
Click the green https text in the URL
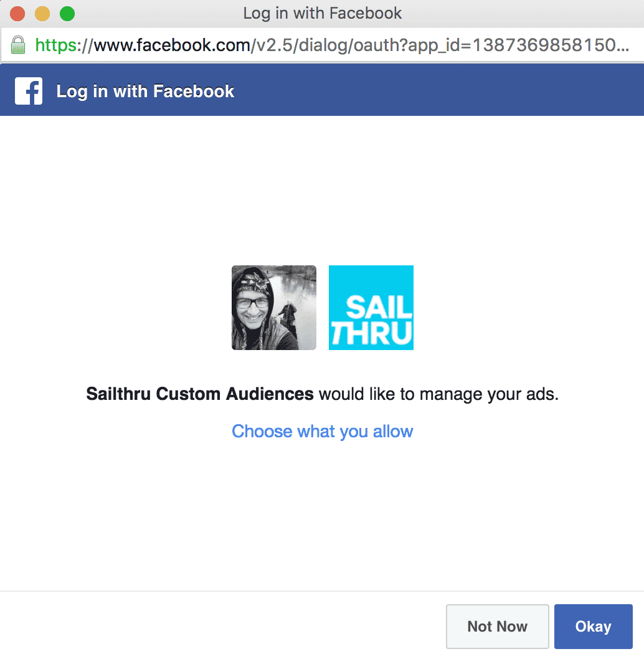click(x=55, y=45)
